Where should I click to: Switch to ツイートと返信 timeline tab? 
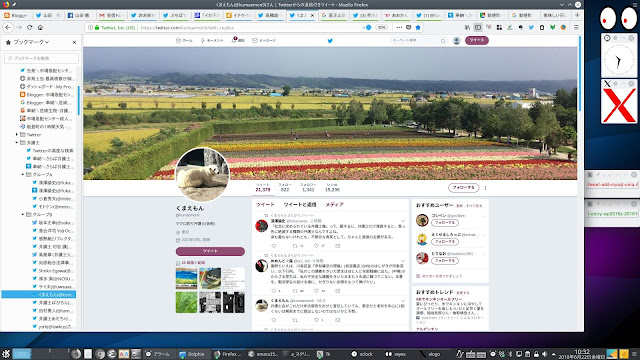pos(300,205)
